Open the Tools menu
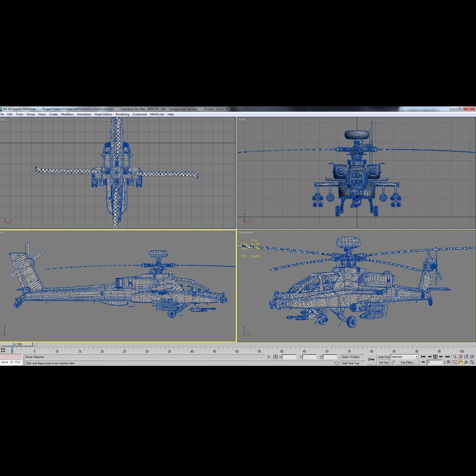This screenshot has width=476, height=476. 19,115
